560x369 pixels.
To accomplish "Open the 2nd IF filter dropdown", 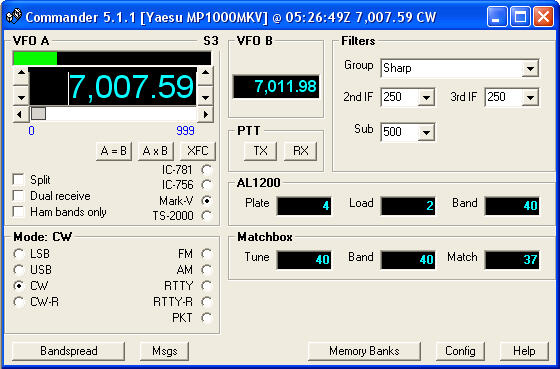I will click(408, 97).
